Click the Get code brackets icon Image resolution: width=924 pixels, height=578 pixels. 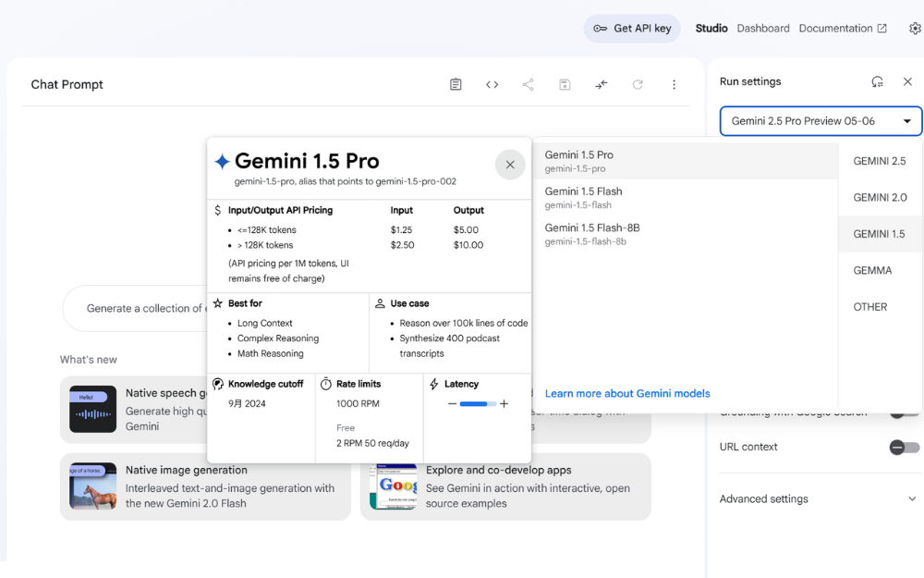click(x=492, y=84)
